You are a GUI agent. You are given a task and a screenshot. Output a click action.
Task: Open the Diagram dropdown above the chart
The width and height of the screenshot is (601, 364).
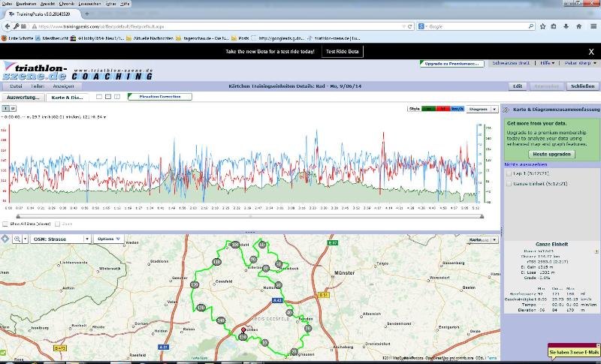coord(482,110)
